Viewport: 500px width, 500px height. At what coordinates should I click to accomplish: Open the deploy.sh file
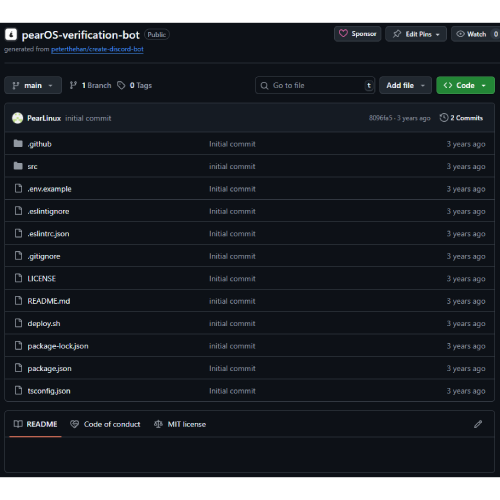pos(44,324)
